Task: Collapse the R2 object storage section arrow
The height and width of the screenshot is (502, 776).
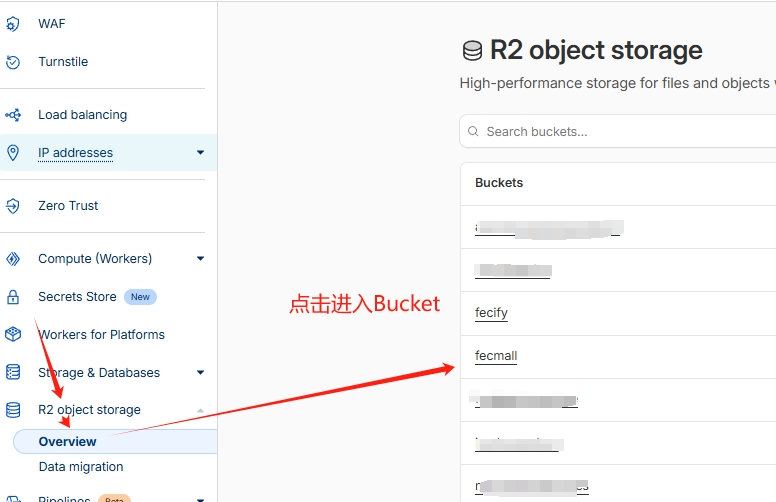Action: click(x=200, y=410)
